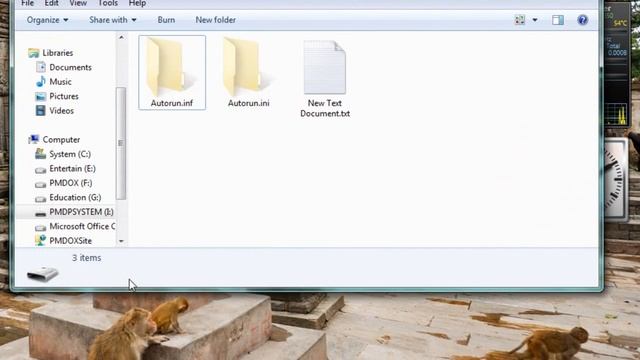Click the Microsoft Office drive icon
The image size is (640, 360).
coord(40,227)
